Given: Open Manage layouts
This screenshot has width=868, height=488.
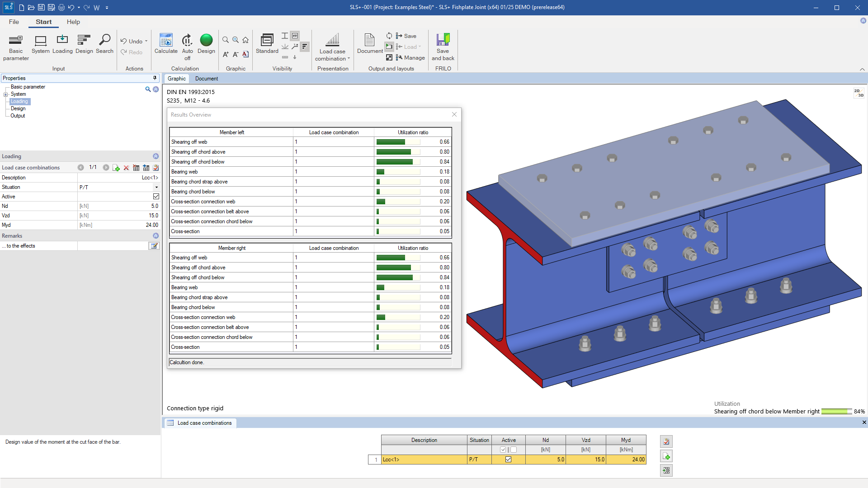Looking at the screenshot, I should pyautogui.click(x=410, y=58).
